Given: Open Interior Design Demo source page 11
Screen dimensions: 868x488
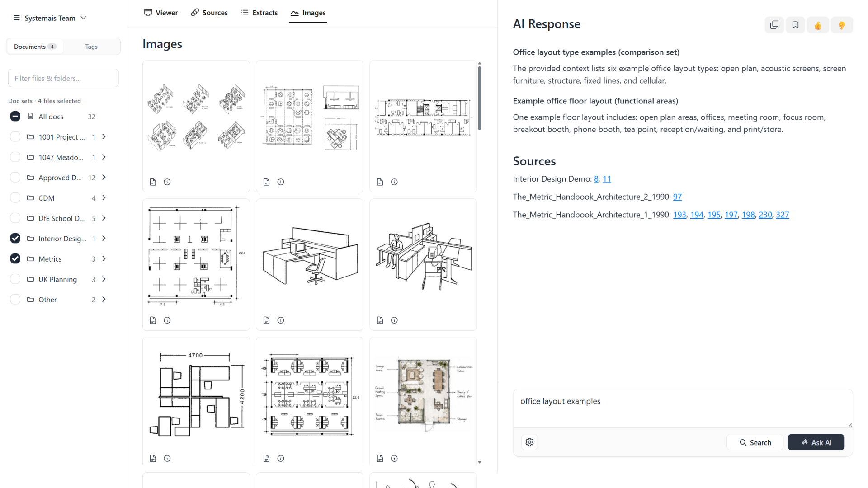Looking at the screenshot, I should (x=607, y=179).
